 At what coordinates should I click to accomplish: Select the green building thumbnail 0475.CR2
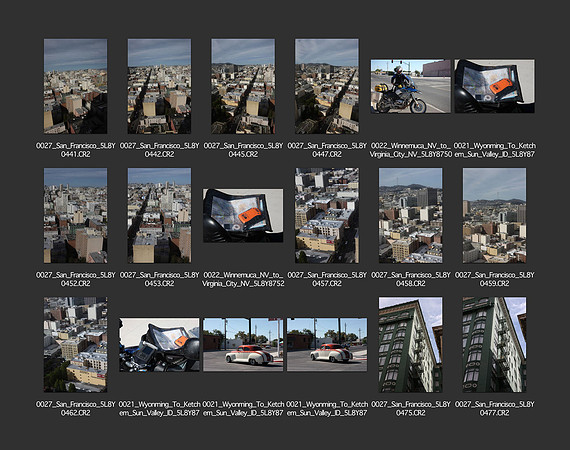[x=410, y=345]
